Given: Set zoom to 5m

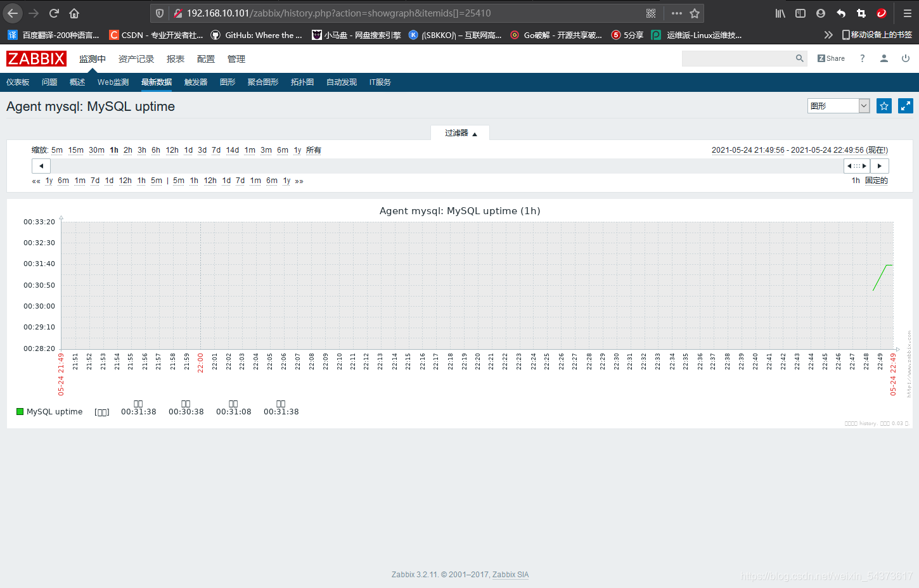Looking at the screenshot, I should [57, 150].
